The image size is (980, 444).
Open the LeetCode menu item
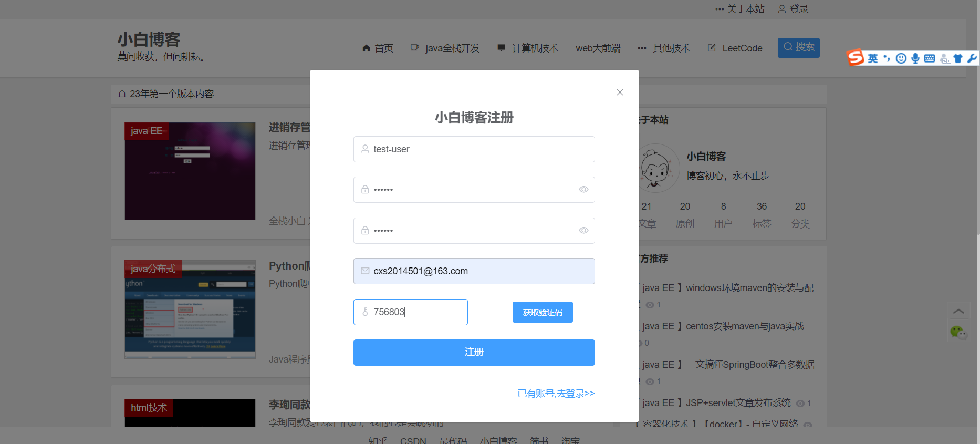click(742, 48)
